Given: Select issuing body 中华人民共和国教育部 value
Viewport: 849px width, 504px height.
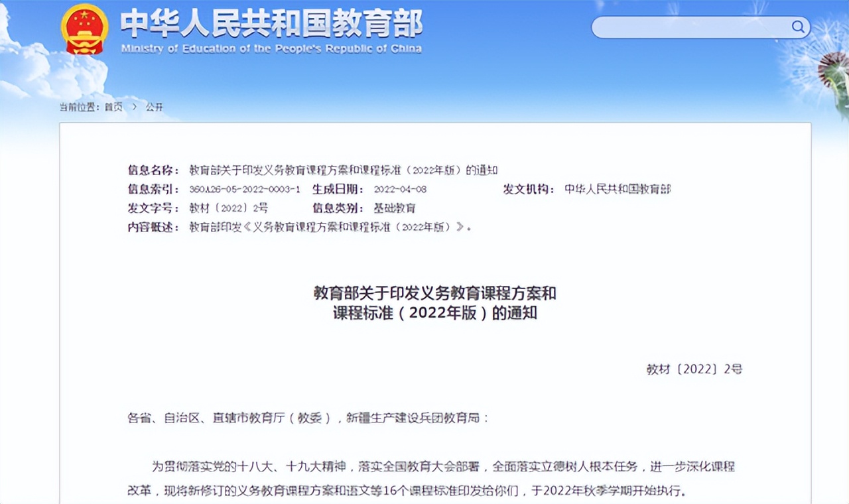Looking at the screenshot, I should point(618,190).
